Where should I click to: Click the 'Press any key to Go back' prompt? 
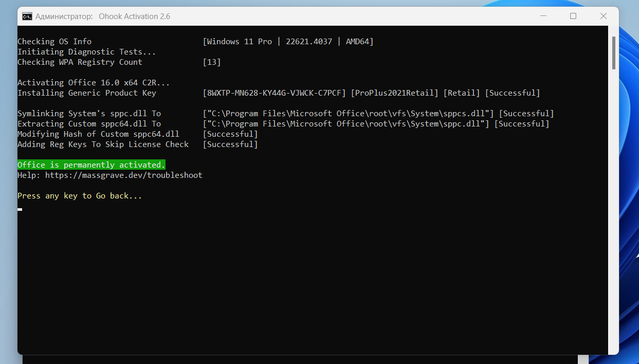click(80, 196)
